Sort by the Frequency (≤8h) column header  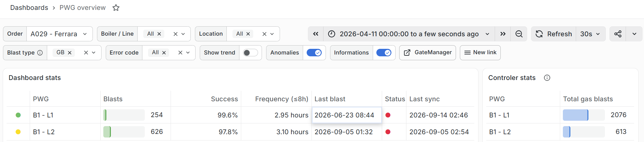click(282, 99)
